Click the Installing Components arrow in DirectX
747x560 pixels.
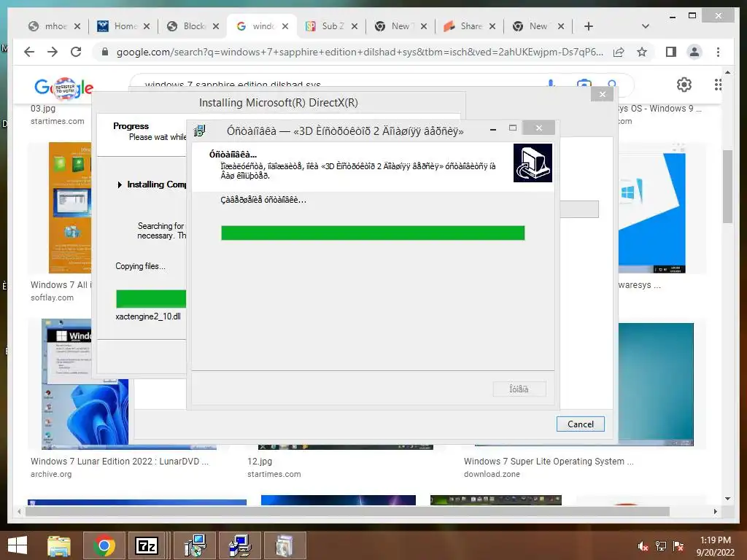click(120, 184)
